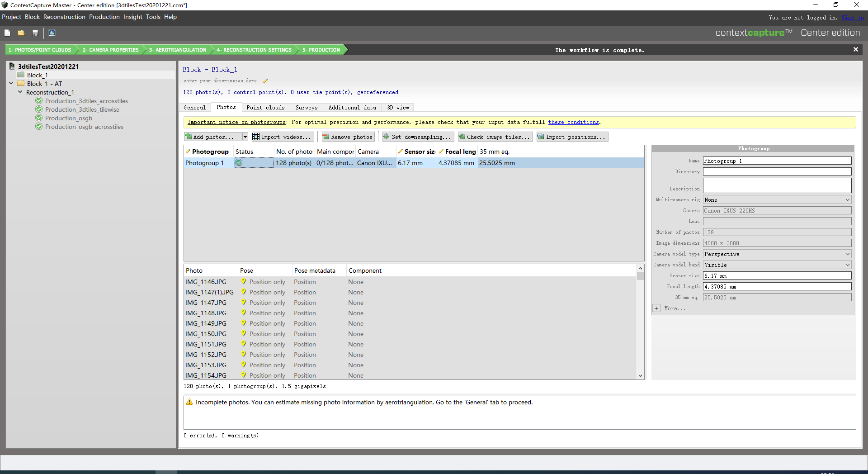
Task: Open the Add photos dropdown arrow
Action: [x=245, y=137]
